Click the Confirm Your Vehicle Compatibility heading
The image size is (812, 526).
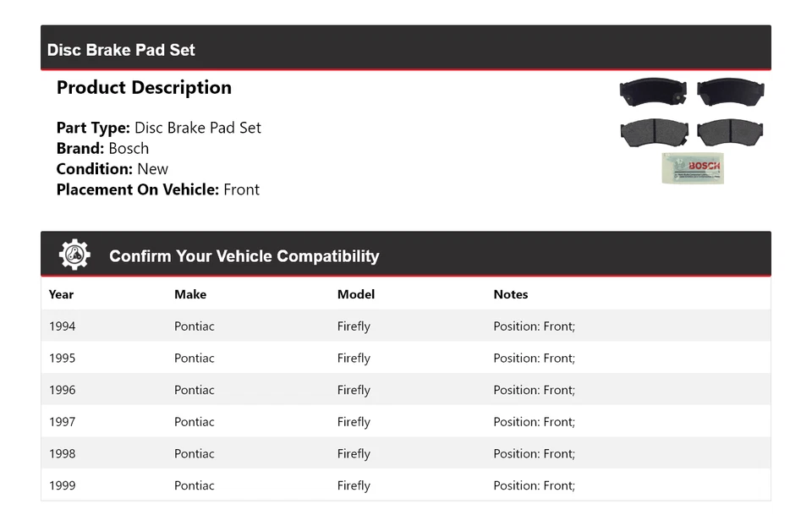244,256
